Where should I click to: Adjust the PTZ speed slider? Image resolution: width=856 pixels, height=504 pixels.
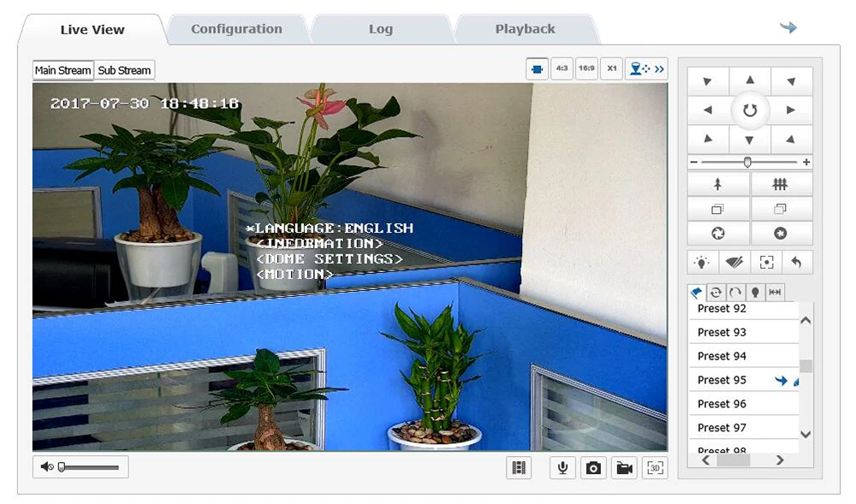coord(749,162)
